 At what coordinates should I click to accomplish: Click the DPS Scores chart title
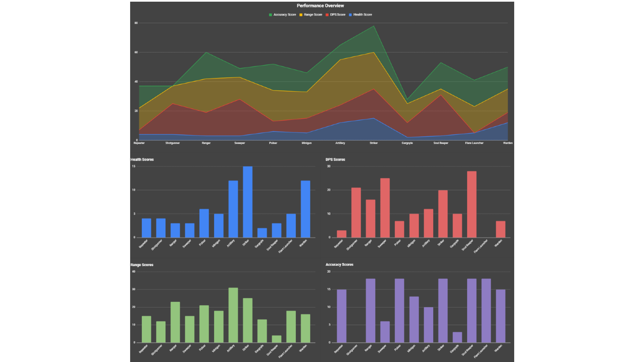[335, 160]
